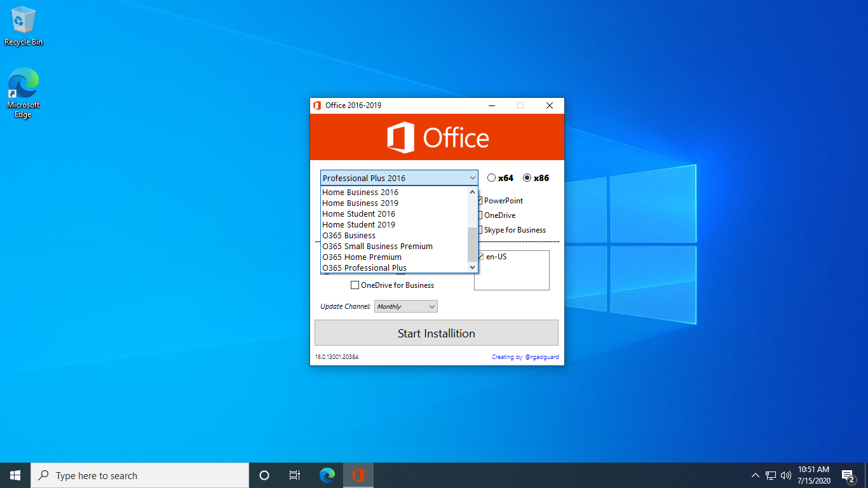This screenshot has height=488, width=868.
Task: Click the Office installer taskbar icon
Action: coord(358,475)
